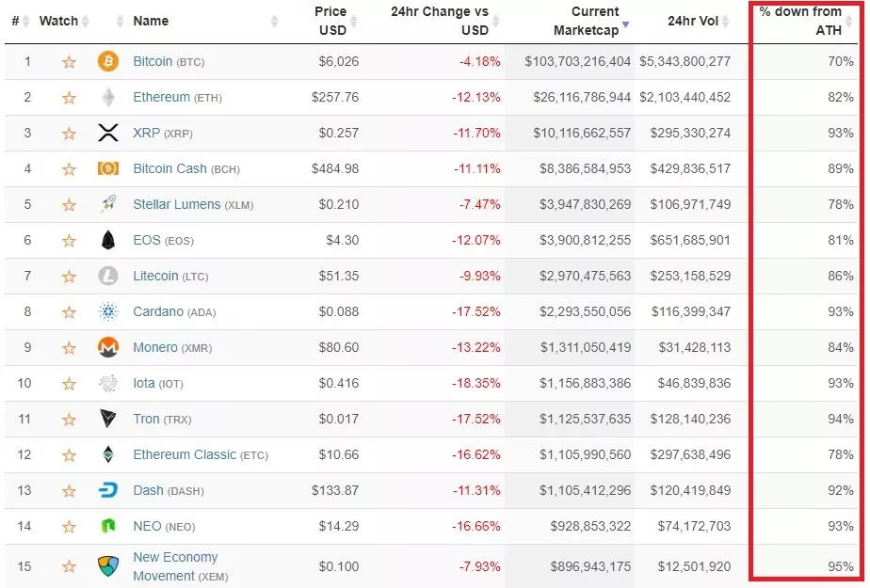Sort by the rank number column

pyautogui.click(x=16, y=21)
